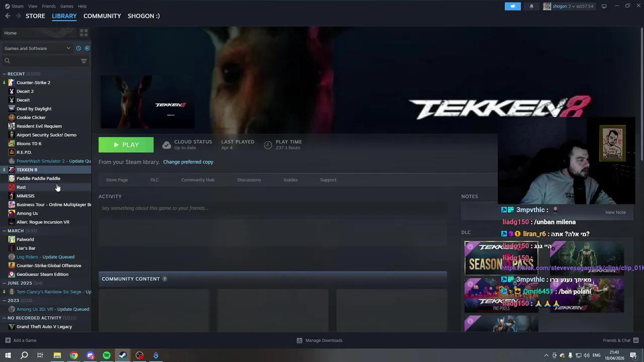Click the Windows Start button
This screenshot has height=362, width=644.
click(x=8, y=355)
